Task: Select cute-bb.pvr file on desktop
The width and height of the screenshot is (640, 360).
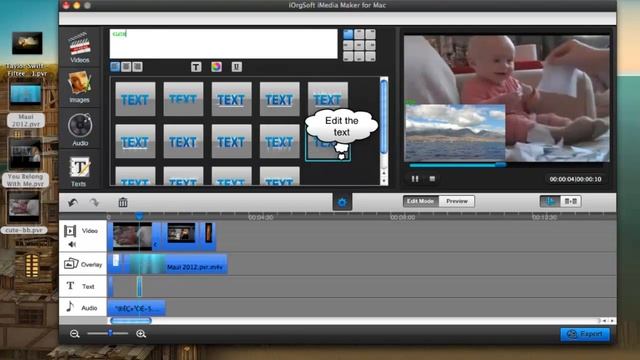Action: 24,213
